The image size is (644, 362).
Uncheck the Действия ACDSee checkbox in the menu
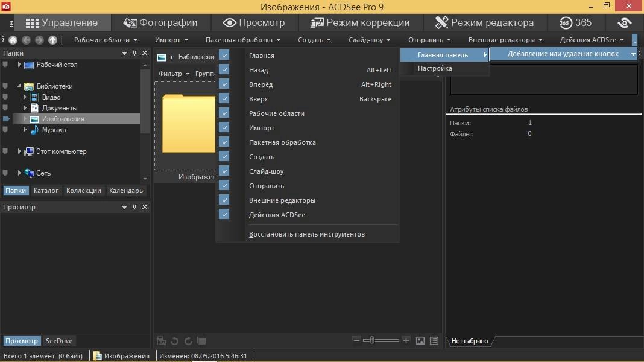pyautogui.click(x=224, y=214)
